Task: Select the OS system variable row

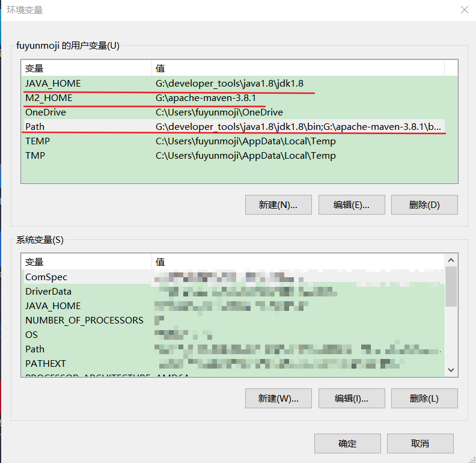Action: click(x=233, y=334)
